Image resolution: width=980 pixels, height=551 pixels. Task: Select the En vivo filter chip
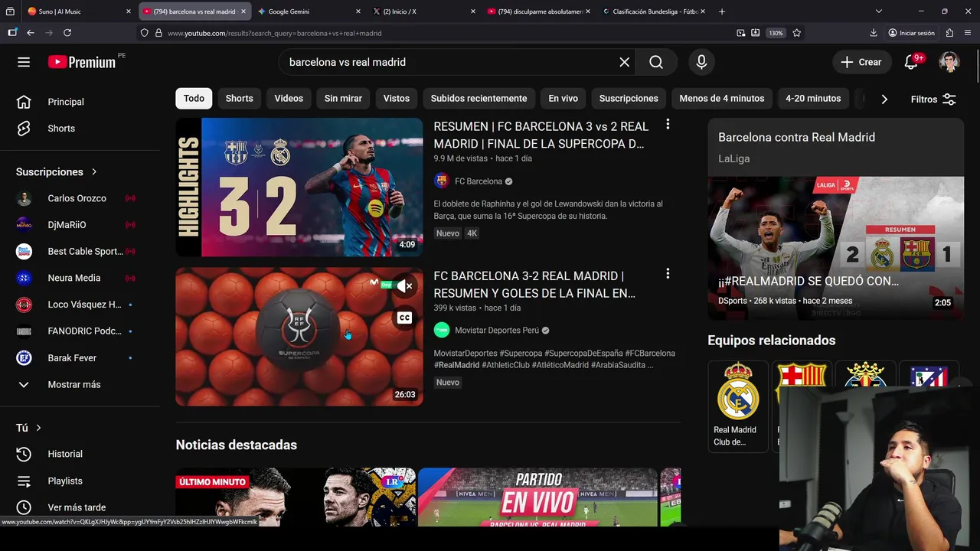[563, 98]
